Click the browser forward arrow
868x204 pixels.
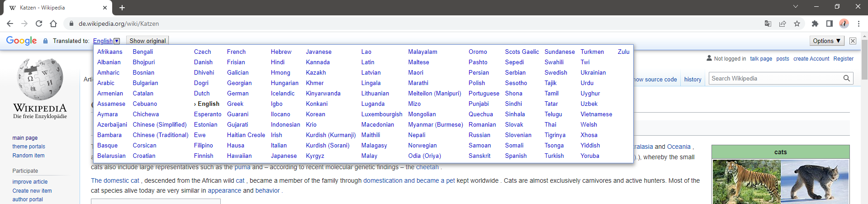(x=24, y=24)
